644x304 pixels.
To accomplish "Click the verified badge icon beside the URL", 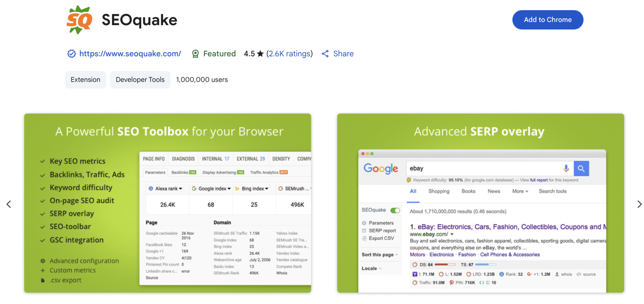I will pos(71,54).
